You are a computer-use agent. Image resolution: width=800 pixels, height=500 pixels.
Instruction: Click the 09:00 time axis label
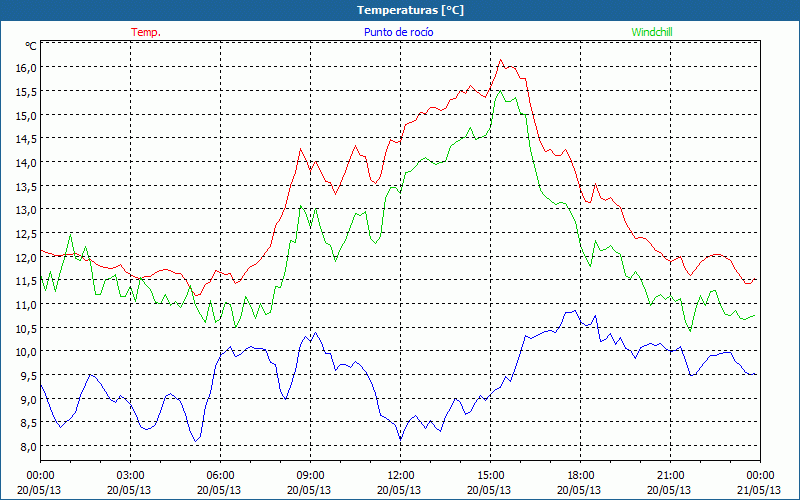[310, 475]
